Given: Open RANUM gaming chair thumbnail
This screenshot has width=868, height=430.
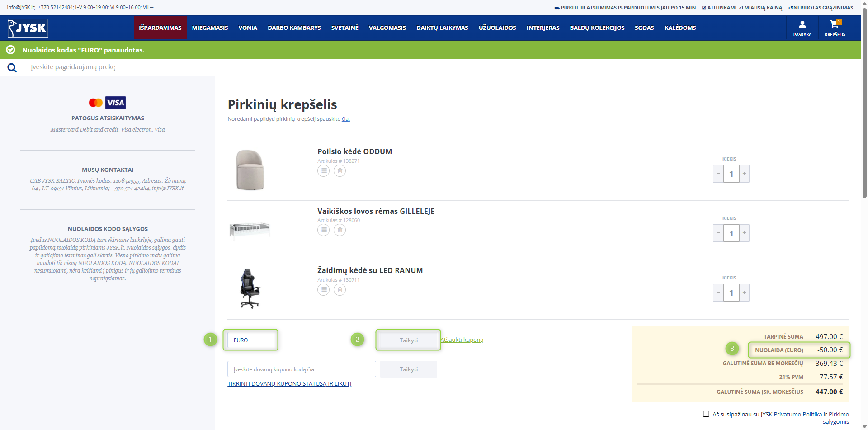Looking at the screenshot, I should tap(250, 289).
